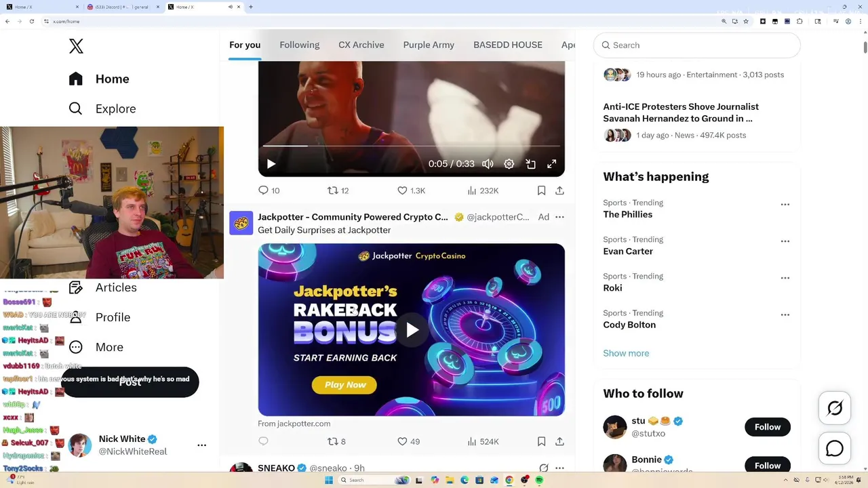This screenshot has height=488, width=868.
Task: Open video settings gear
Action: click(509, 164)
